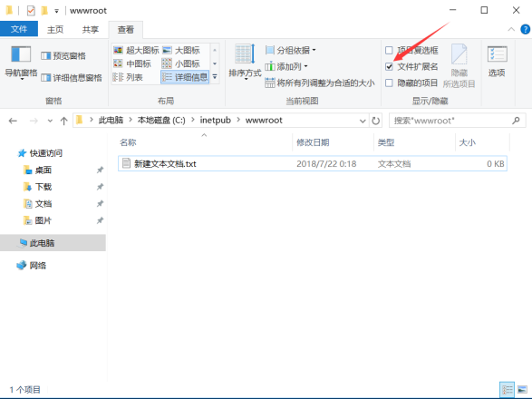This screenshot has height=399, width=532.
Task: Expand the 排序方式 sort by dropdown
Action: pyautogui.click(x=245, y=63)
